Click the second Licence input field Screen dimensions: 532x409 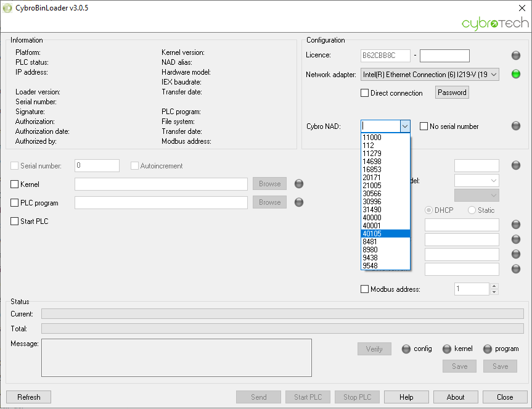tap(444, 56)
